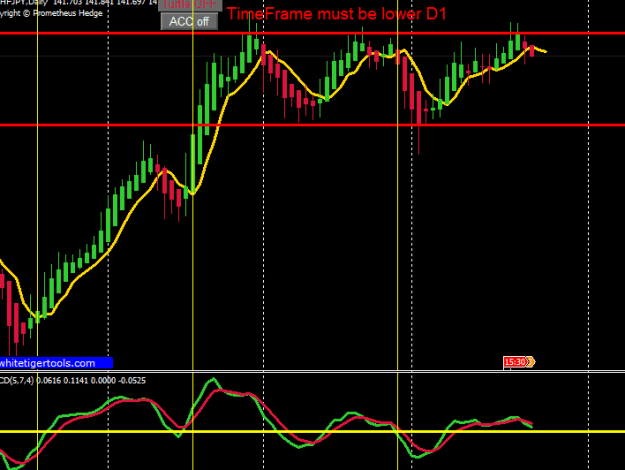Click the whitetigertools.com link label

point(56,363)
